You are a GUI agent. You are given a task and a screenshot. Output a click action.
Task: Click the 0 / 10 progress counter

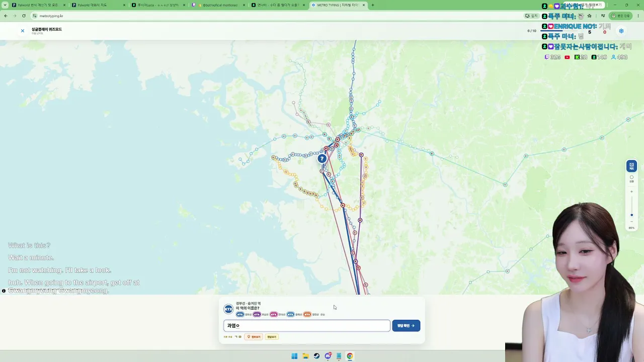pyautogui.click(x=532, y=31)
